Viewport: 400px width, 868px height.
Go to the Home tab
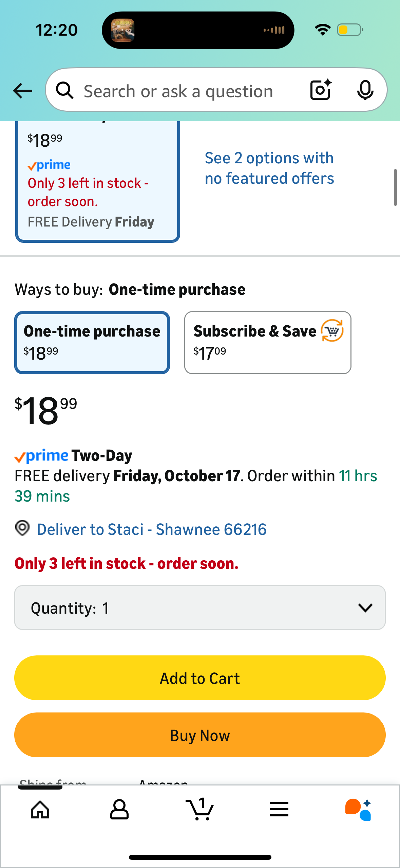click(40, 810)
